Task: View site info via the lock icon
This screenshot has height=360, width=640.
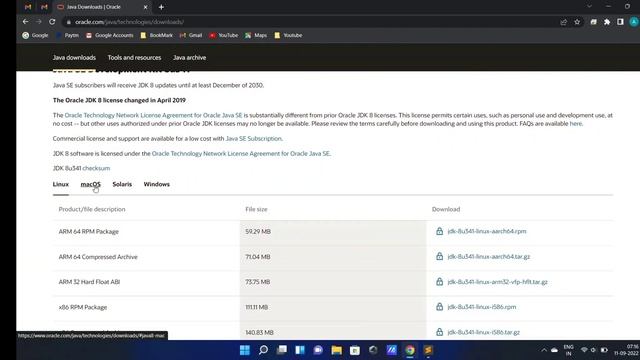Action: click(69, 22)
